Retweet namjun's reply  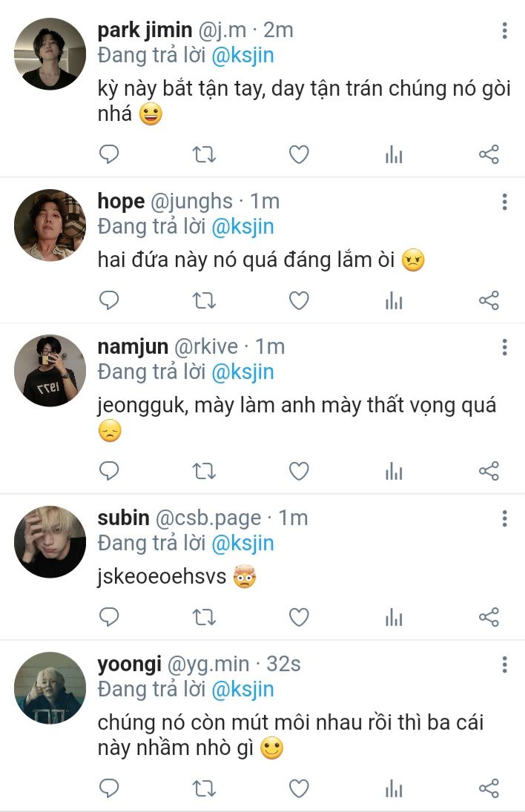pos(204,471)
